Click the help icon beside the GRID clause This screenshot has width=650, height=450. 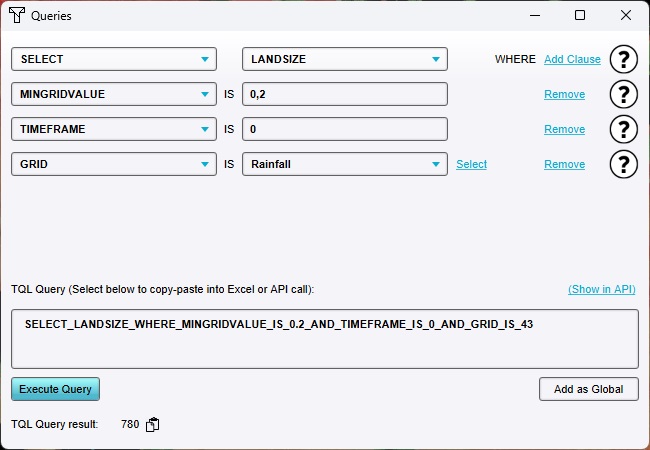pos(623,164)
